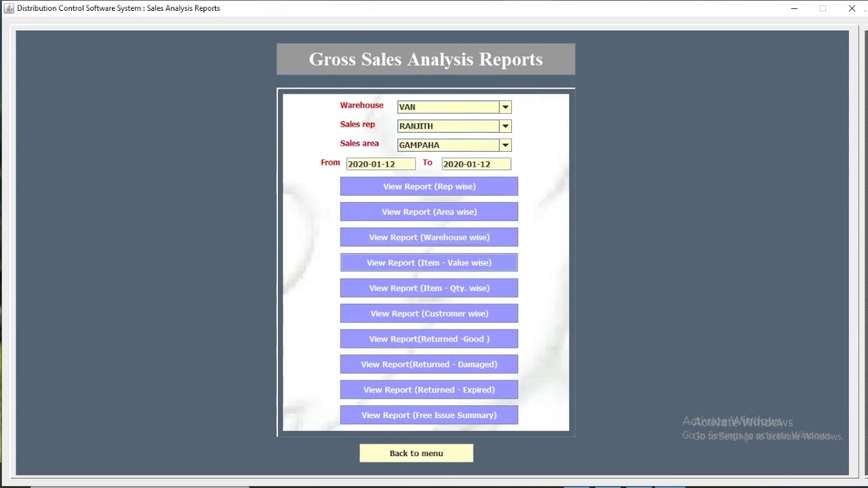The image size is (868, 488).
Task: View Report (Rep wise)
Action: [x=429, y=186]
